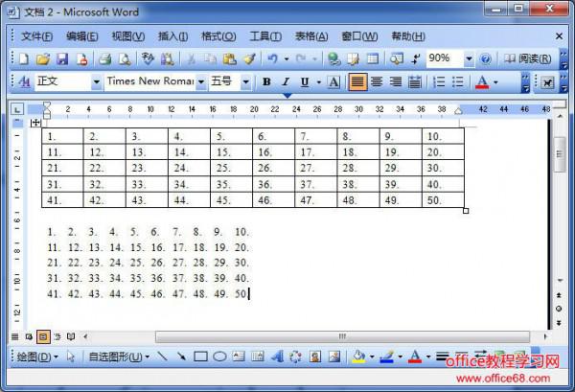Click table cell containing 25.
This screenshot has height=392, width=575.
tap(231, 168)
